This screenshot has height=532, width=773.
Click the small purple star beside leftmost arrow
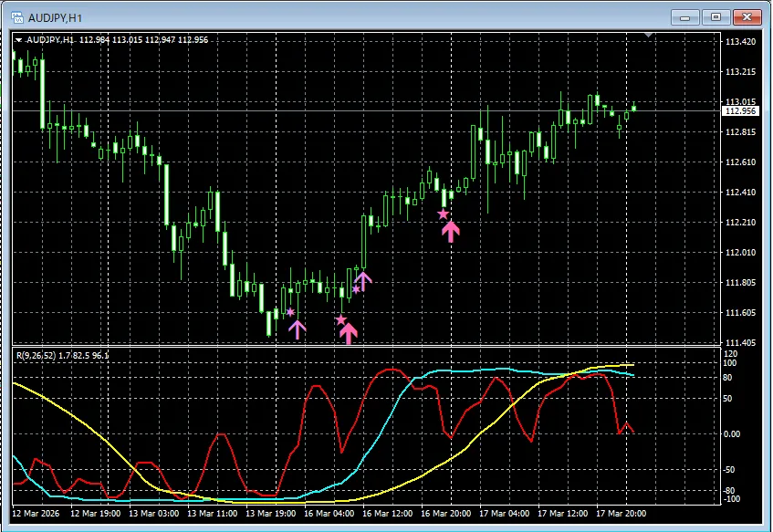point(290,313)
